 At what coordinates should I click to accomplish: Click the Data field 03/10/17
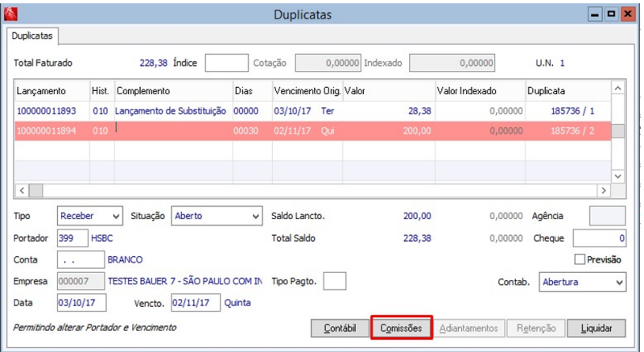(x=81, y=303)
